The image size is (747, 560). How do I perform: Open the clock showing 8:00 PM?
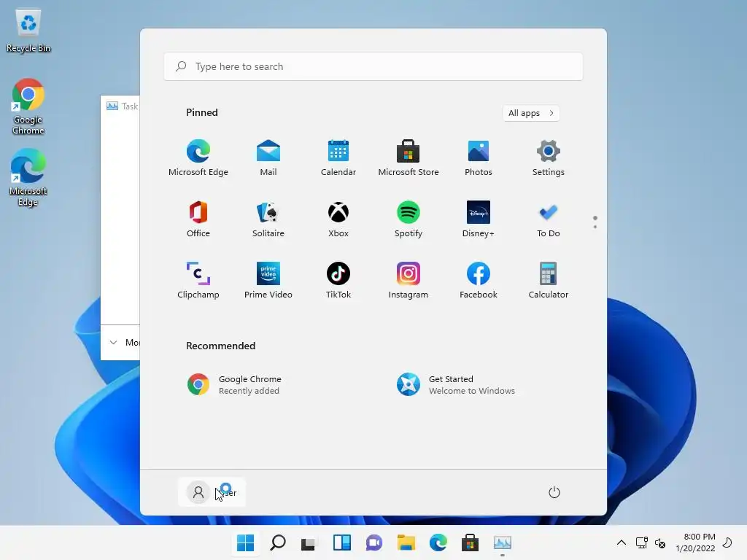click(x=695, y=542)
